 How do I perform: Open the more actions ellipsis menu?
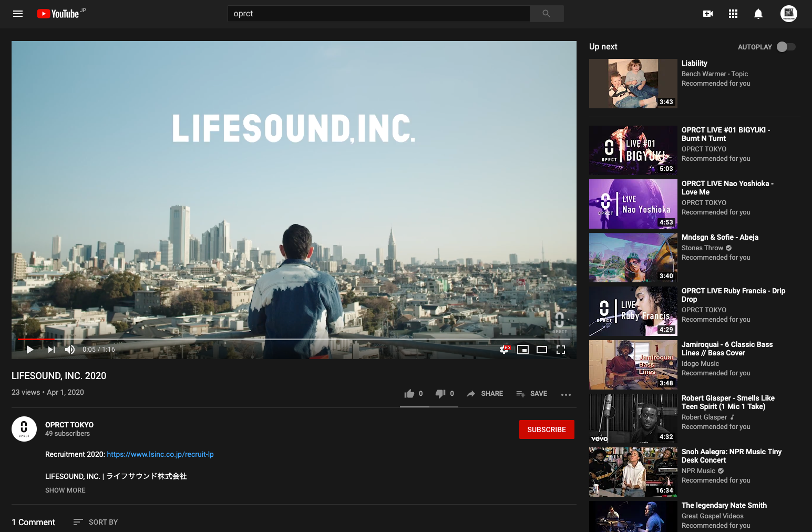[x=566, y=394]
